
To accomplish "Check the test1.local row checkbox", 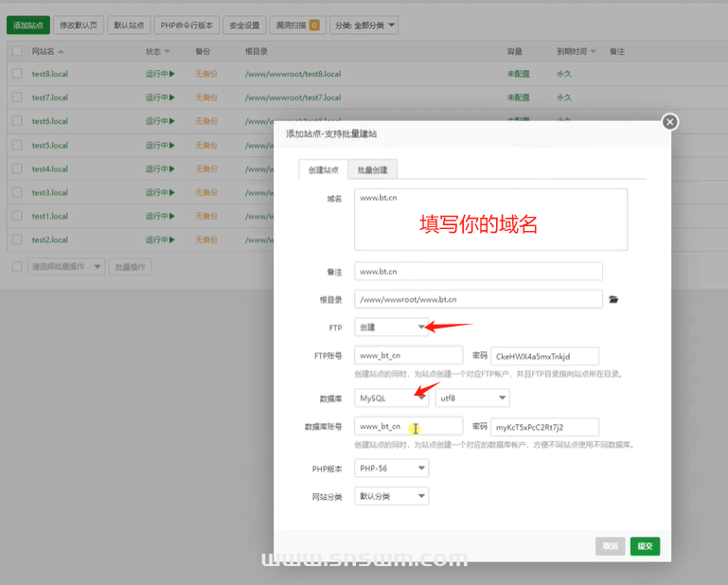I will point(17,216).
